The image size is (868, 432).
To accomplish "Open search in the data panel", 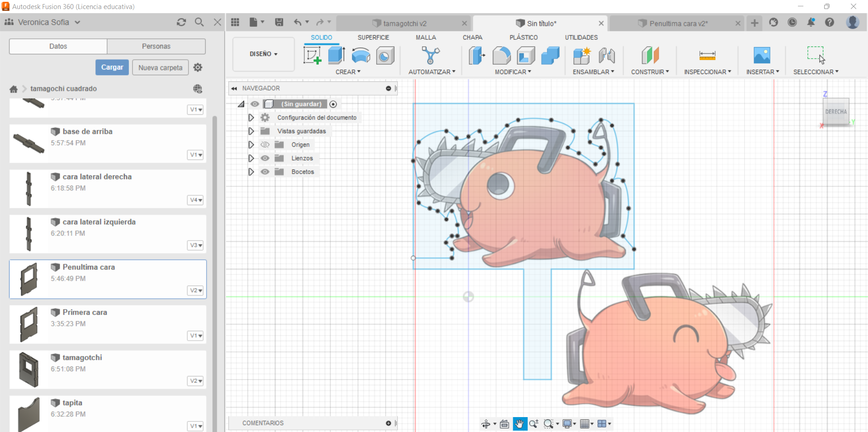I will [x=199, y=22].
